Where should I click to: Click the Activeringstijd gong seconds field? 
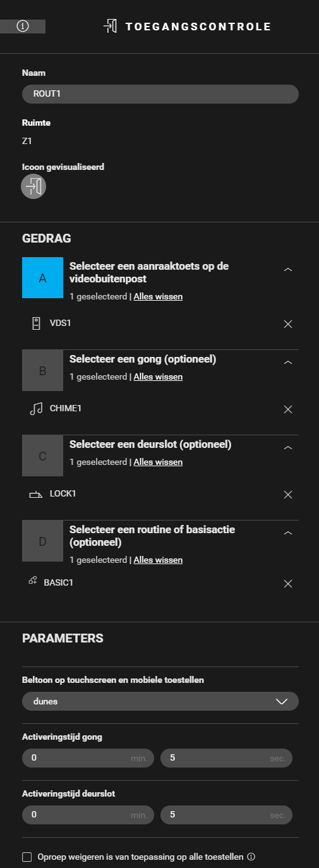226,758
